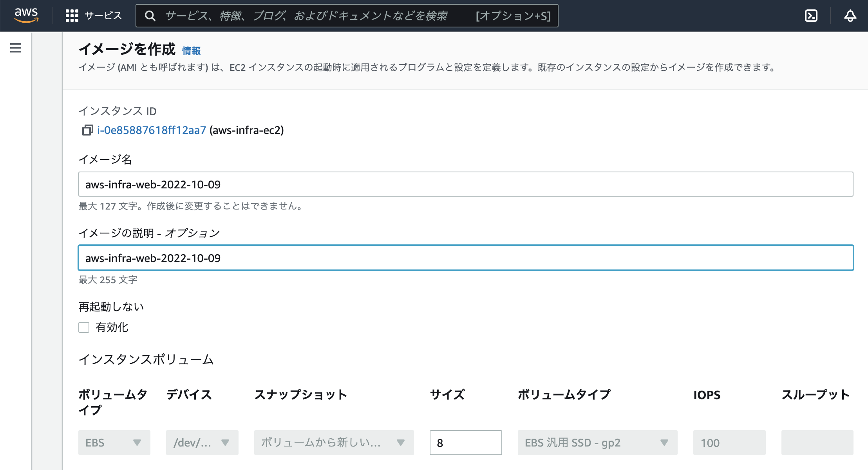Image resolution: width=868 pixels, height=470 pixels.
Task: Open the services grid icon
Action: coord(72,16)
